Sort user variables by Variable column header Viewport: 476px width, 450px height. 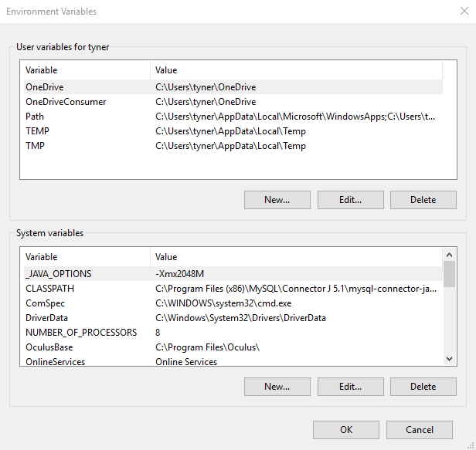pos(85,70)
